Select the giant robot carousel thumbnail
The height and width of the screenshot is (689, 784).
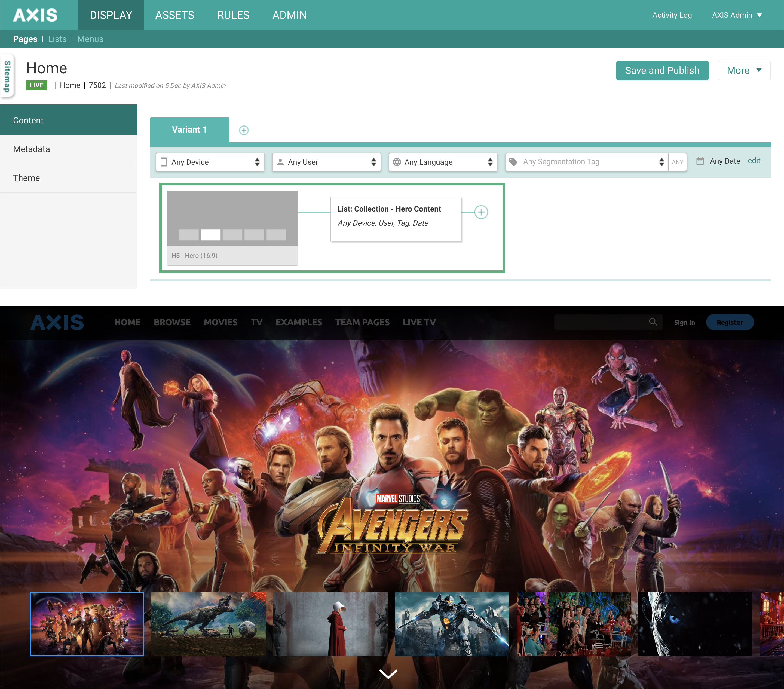pos(452,624)
